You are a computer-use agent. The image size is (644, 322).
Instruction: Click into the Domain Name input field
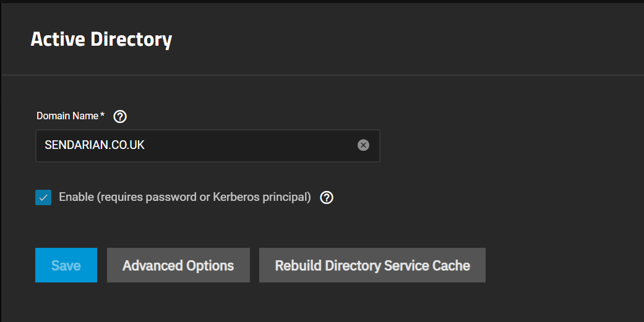pos(208,146)
